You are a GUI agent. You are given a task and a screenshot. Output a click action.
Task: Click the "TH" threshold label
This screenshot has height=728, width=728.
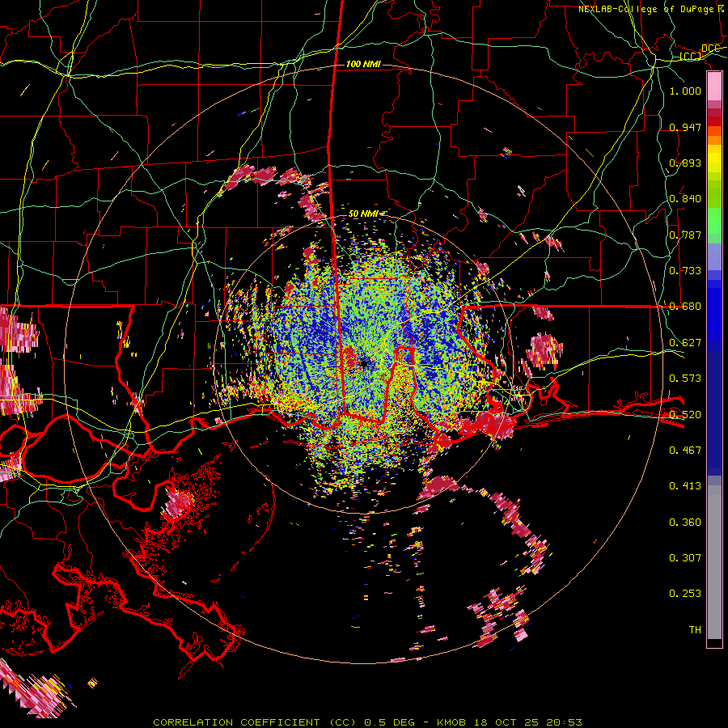pos(695,630)
